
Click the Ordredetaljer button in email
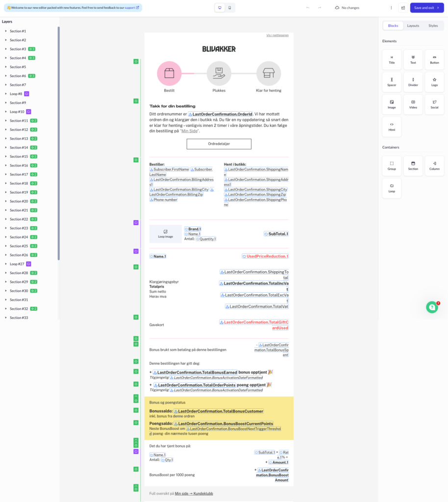click(x=219, y=144)
